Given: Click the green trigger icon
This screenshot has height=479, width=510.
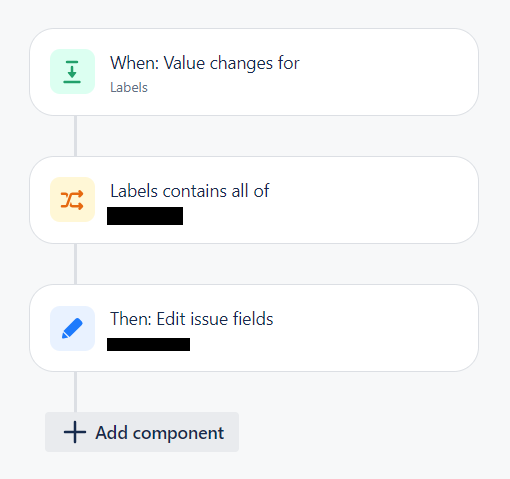Looking at the screenshot, I should [x=72, y=72].
